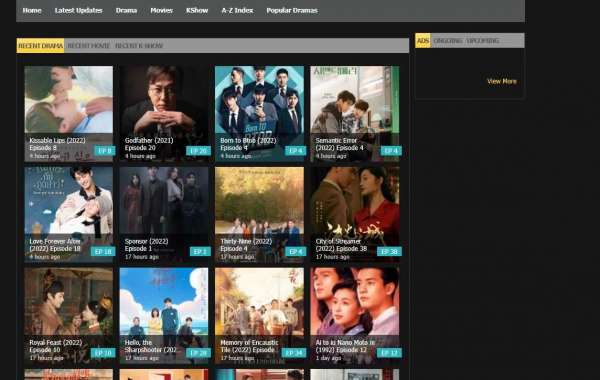Open the A-Z Index page
The height and width of the screenshot is (380, 600).
pos(237,11)
